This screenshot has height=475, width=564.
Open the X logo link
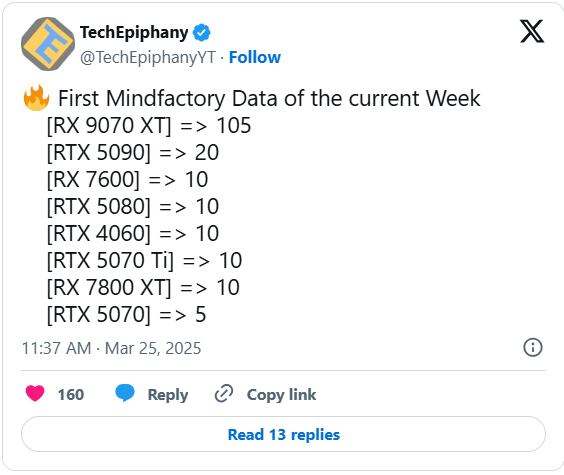pyautogui.click(x=532, y=32)
